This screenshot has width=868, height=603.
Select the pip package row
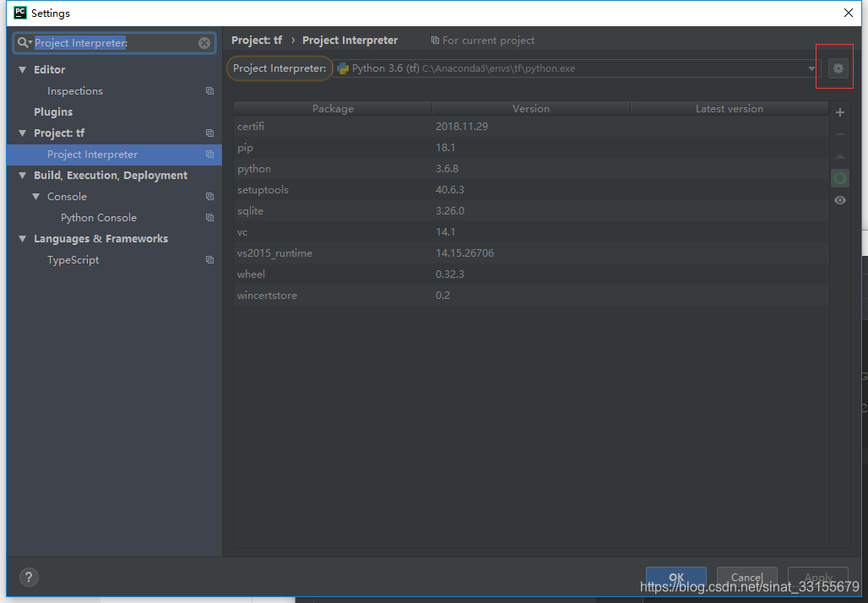[531, 147]
